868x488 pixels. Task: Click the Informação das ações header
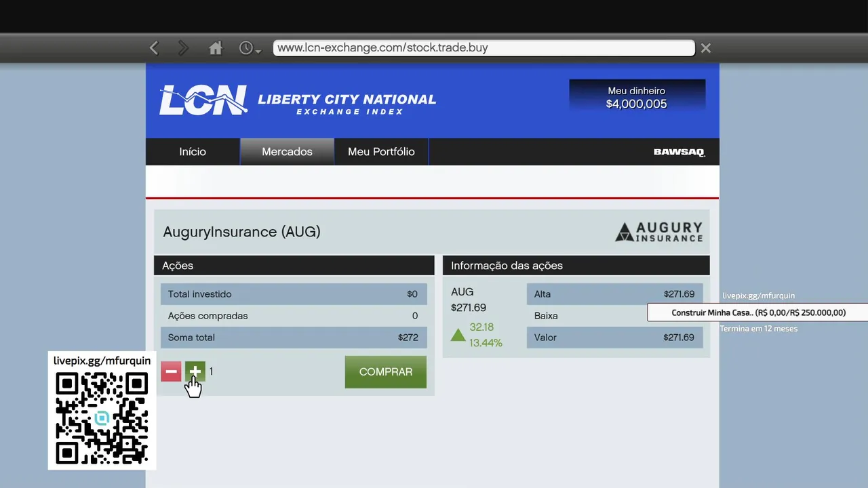coord(576,266)
